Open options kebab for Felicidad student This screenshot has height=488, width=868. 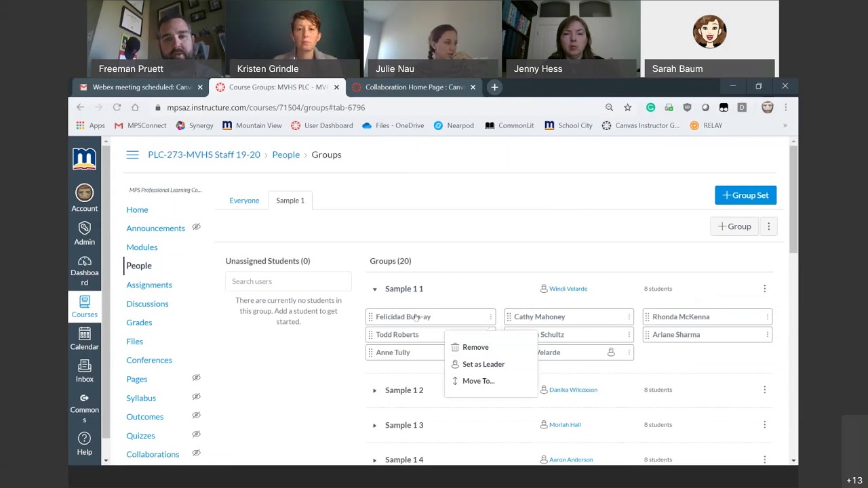(x=490, y=317)
